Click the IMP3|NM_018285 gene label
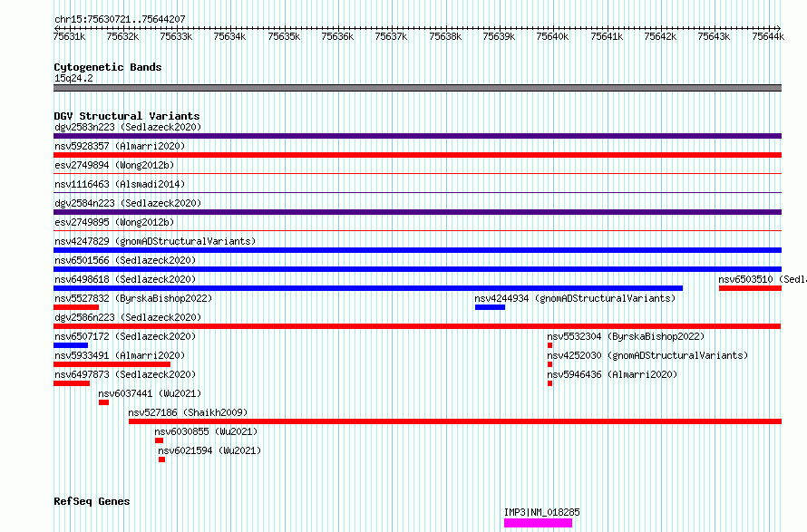Viewport: 807px width, 532px height. pyautogui.click(x=542, y=512)
